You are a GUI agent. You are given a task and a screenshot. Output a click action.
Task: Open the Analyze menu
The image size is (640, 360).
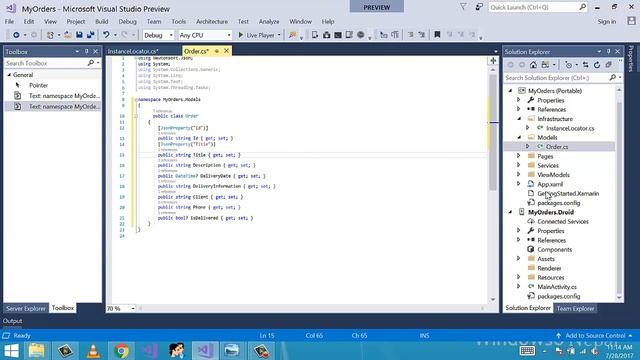[269, 22]
